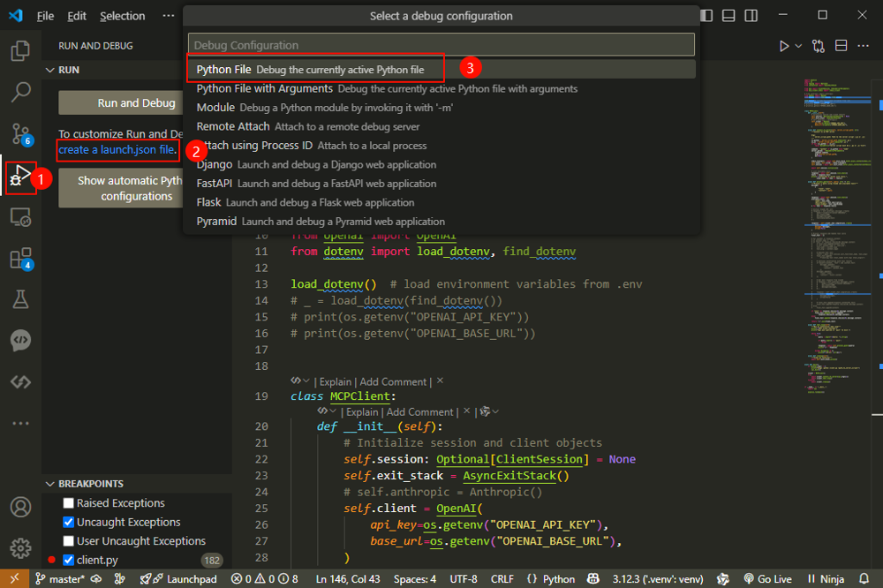Split the editor with the layout icon
883x588 pixels.
[x=841, y=46]
